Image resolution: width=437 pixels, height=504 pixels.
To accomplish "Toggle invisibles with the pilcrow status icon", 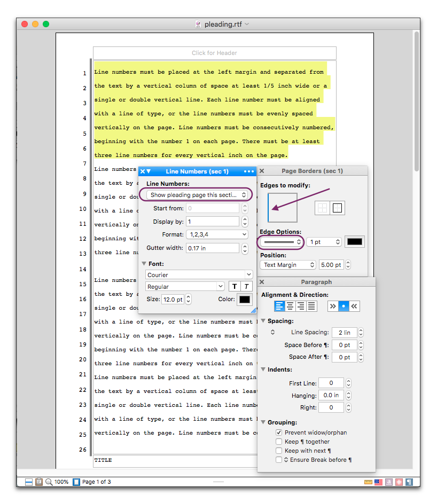I will pos(409,482).
